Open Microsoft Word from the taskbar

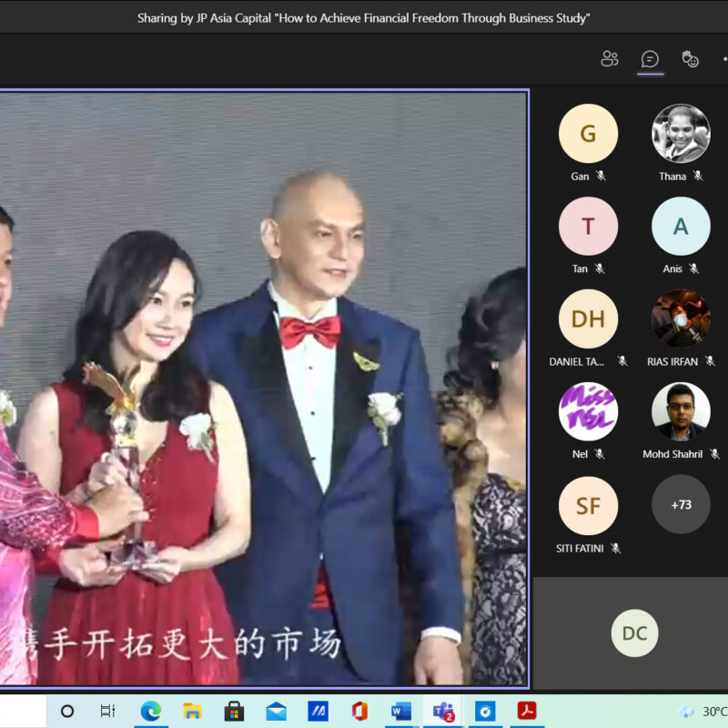[401, 711]
